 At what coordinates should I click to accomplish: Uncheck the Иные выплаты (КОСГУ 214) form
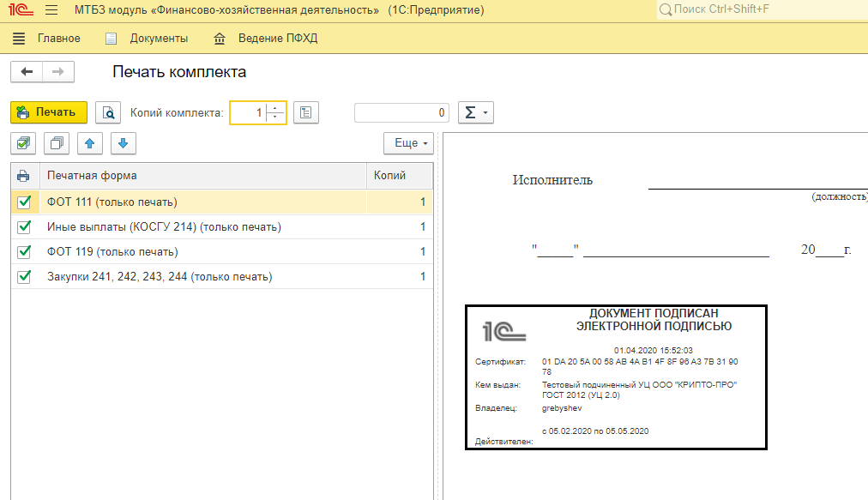(23, 226)
